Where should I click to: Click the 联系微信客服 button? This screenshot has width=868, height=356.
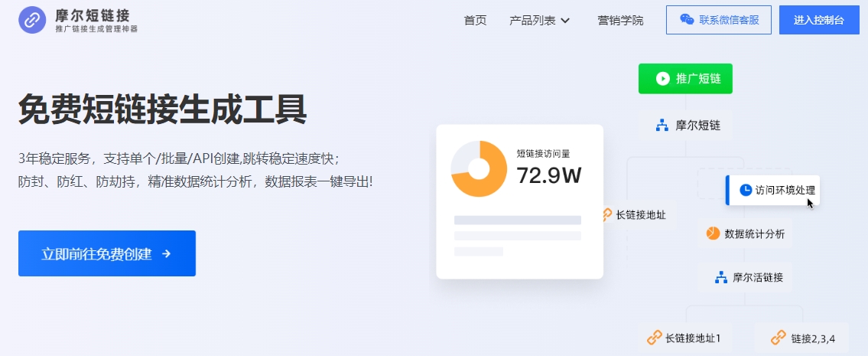coord(718,20)
